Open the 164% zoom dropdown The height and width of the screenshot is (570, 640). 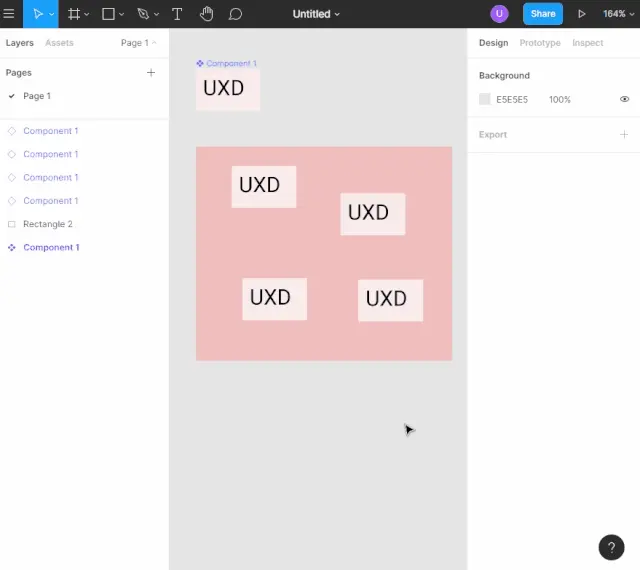pyautogui.click(x=618, y=14)
